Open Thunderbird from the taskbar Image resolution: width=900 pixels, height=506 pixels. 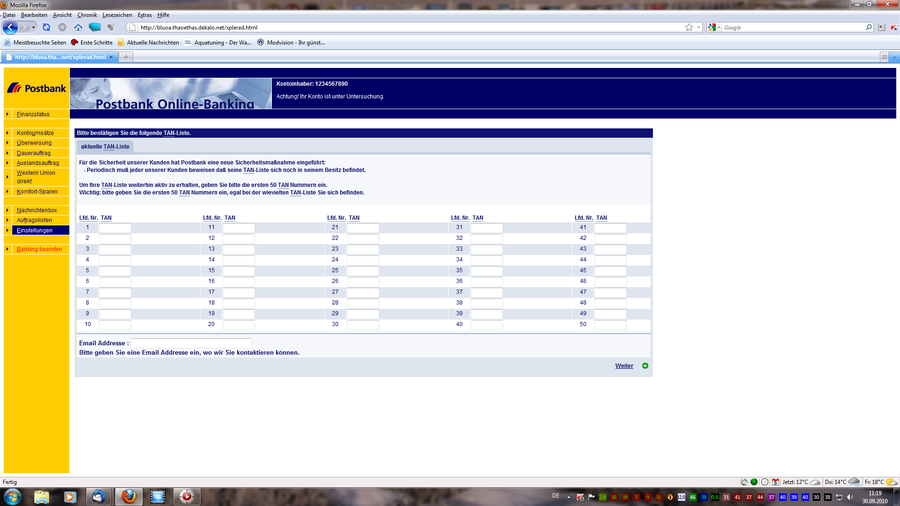click(98, 496)
